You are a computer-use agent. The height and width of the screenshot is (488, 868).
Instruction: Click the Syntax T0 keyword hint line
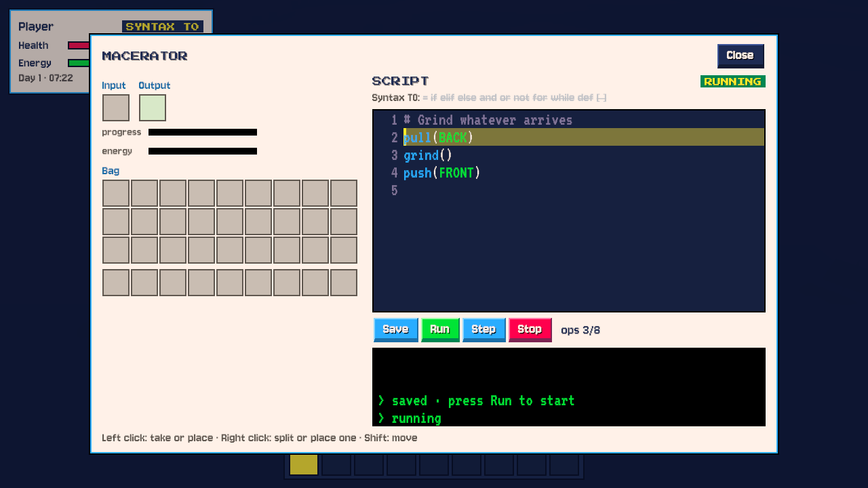click(489, 98)
